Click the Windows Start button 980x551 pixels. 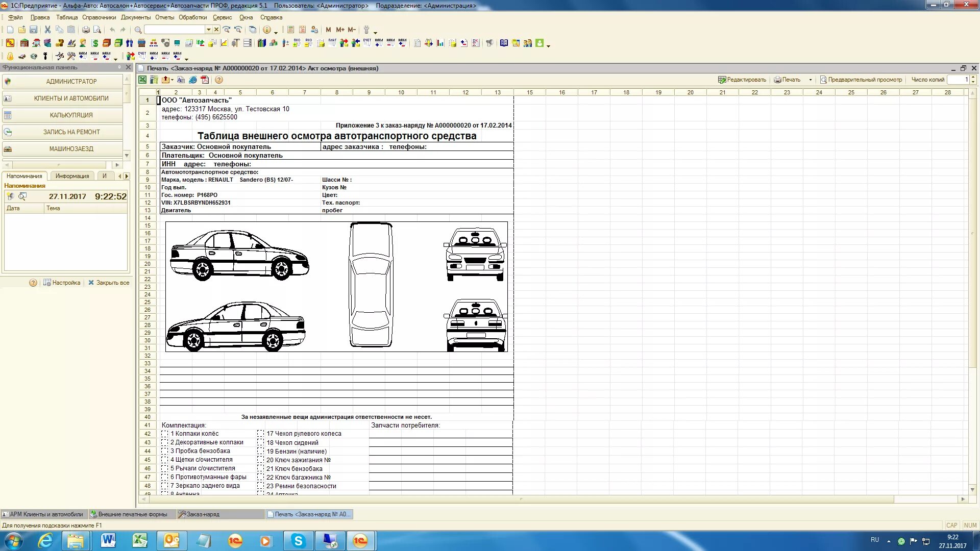click(14, 541)
